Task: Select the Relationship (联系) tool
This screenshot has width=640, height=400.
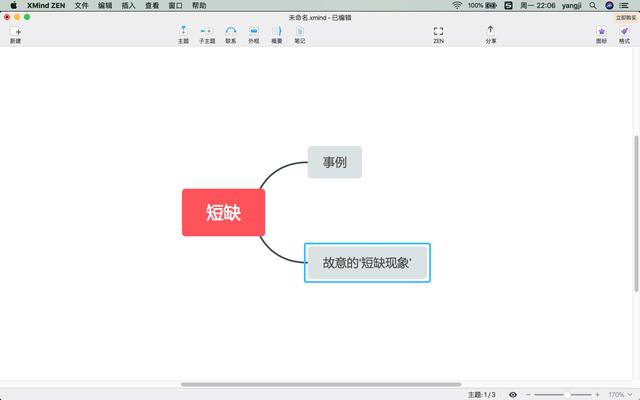Action: 231,35
